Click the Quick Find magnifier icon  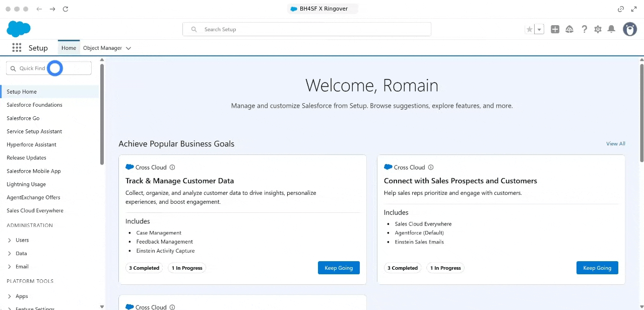click(x=13, y=68)
